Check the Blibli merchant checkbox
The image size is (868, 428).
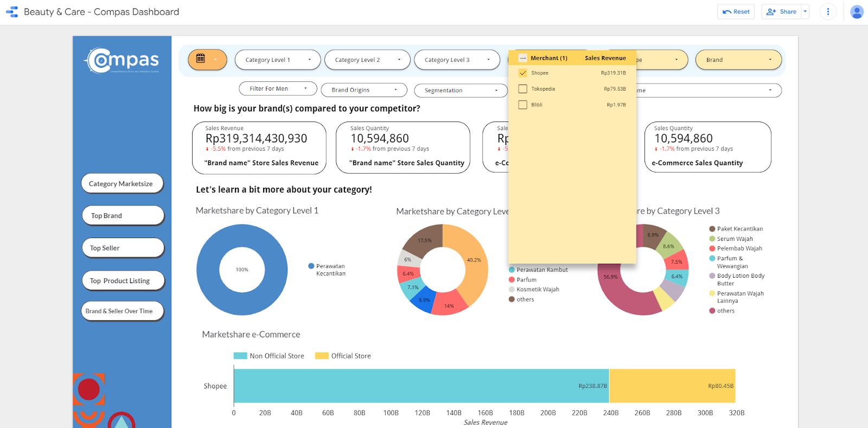tap(523, 105)
